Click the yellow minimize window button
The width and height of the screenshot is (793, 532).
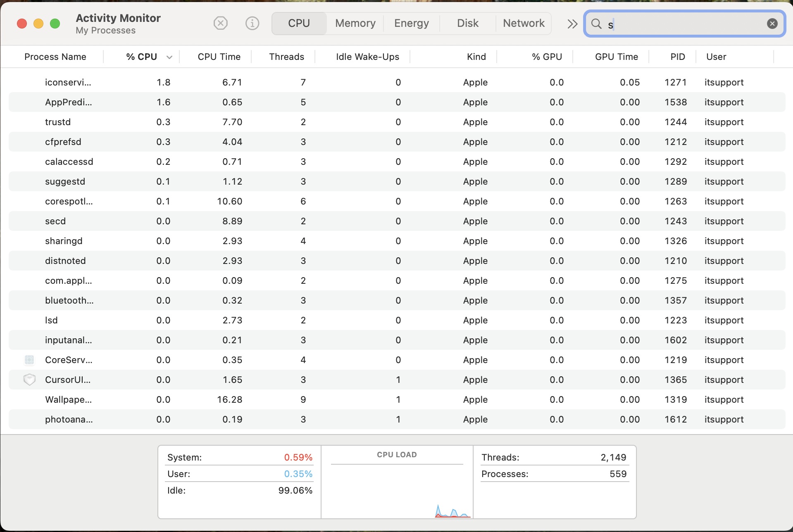pyautogui.click(x=38, y=24)
